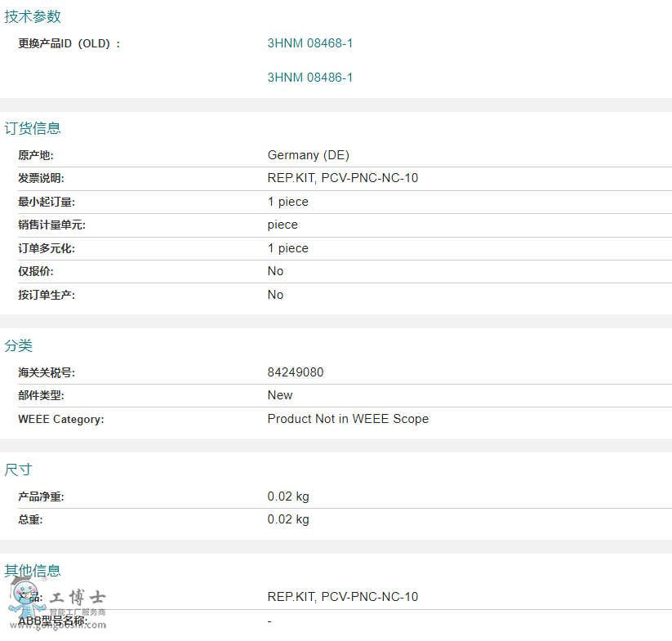Select the invoice description REP.KIT, PCV-PNC-NC-10
This screenshot has height=641, width=672.
pos(342,178)
